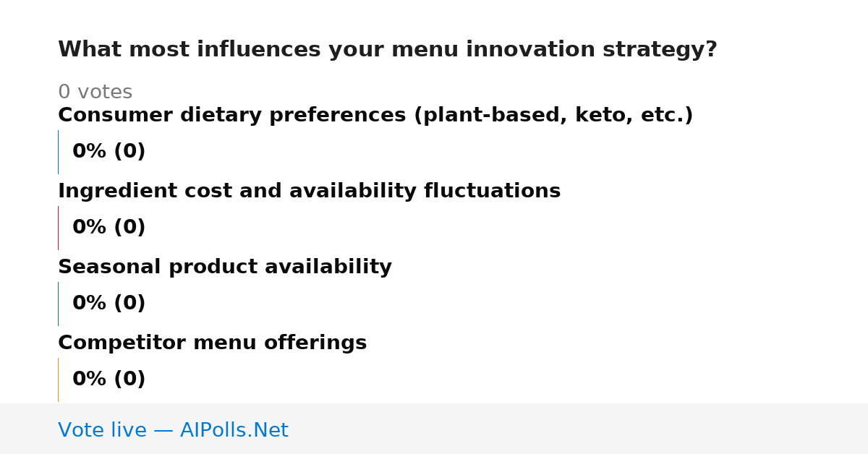Click the gray footer bar area
This screenshot has height=454, width=868.
point(434,429)
